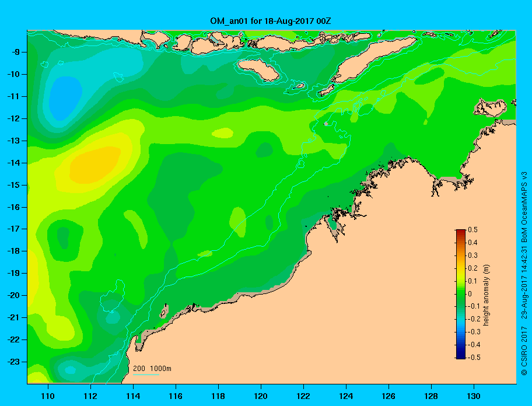
Task: Click latitude axis label -18
Action: point(13,251)
